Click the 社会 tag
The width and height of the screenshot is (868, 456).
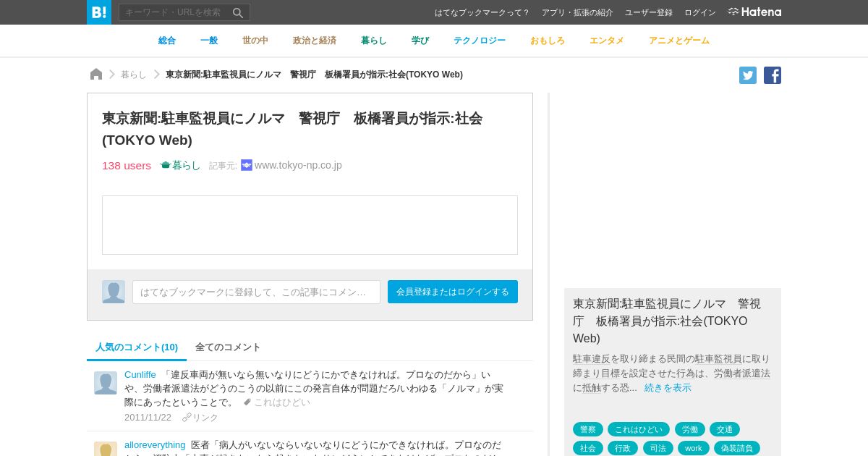pos(588,448)
